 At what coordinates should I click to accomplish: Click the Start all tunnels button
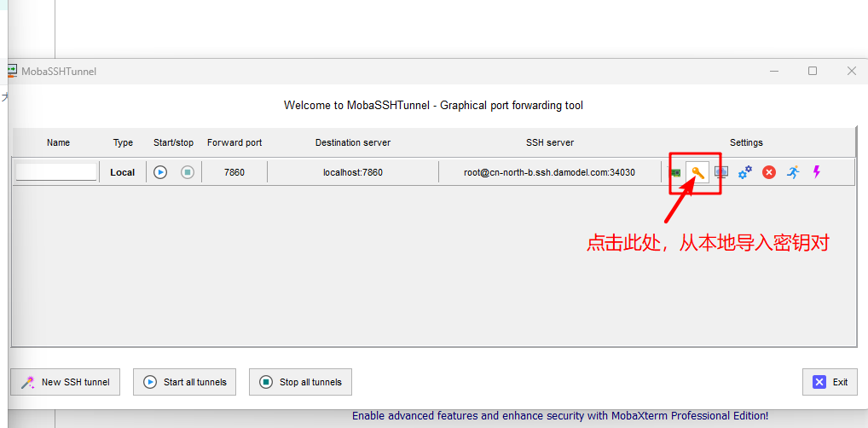click(184, 382)
